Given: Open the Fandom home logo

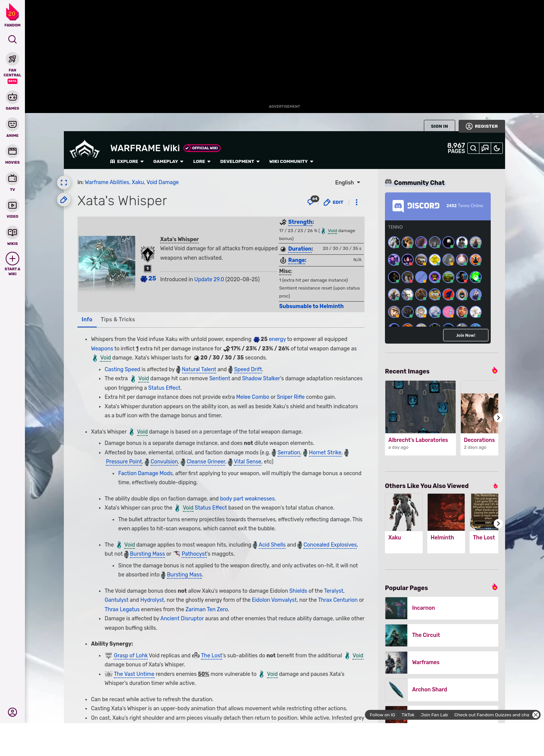Looking at the screenshot, I should coord(12,15).
